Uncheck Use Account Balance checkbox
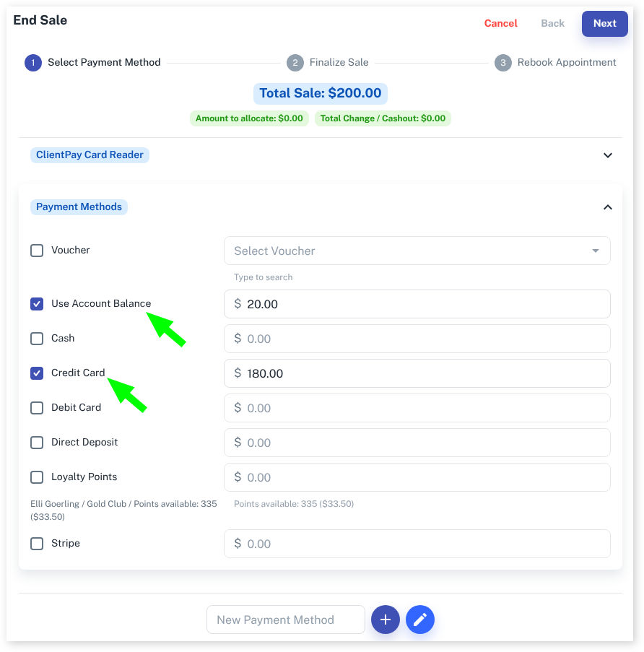 click(x=37, y=304)
